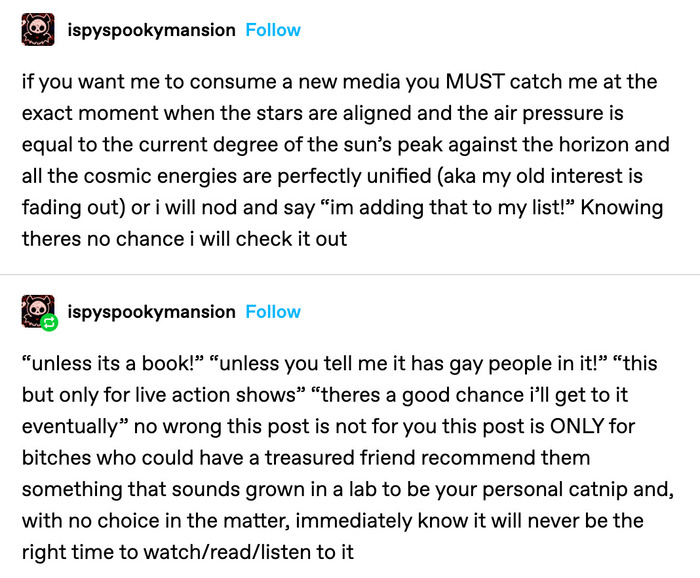700x578 pixels.
Task: Select the quote "unless its a book!"
Action: coord(112,363)
